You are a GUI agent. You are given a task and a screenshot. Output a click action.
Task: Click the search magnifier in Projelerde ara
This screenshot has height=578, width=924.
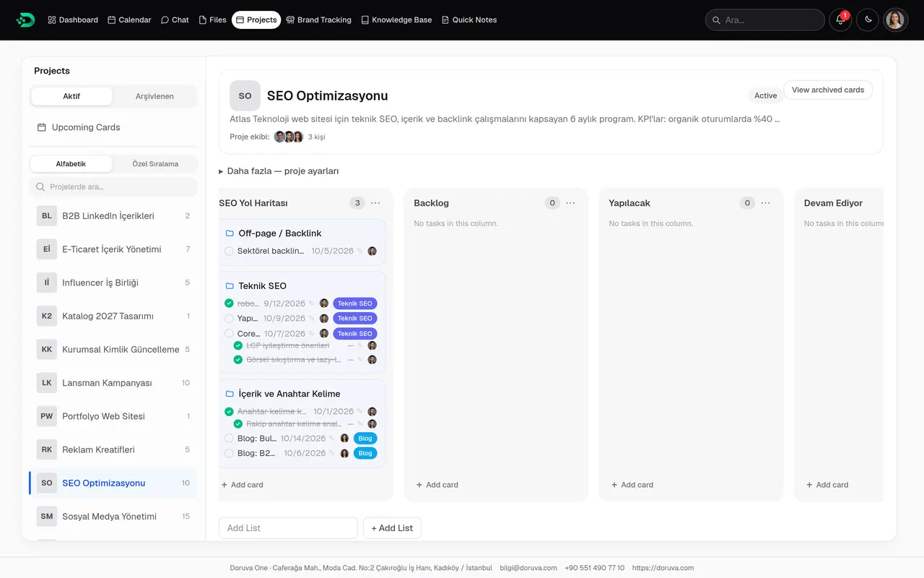(40, 187)
